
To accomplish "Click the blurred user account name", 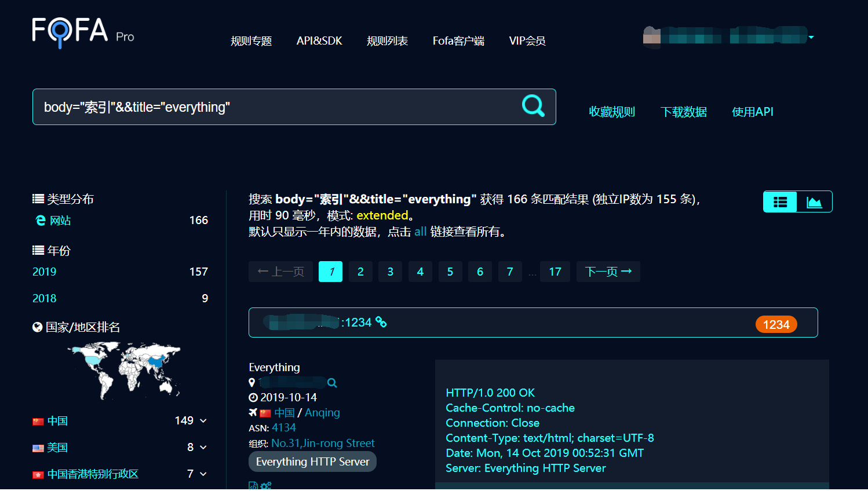I will click(725, 36).
